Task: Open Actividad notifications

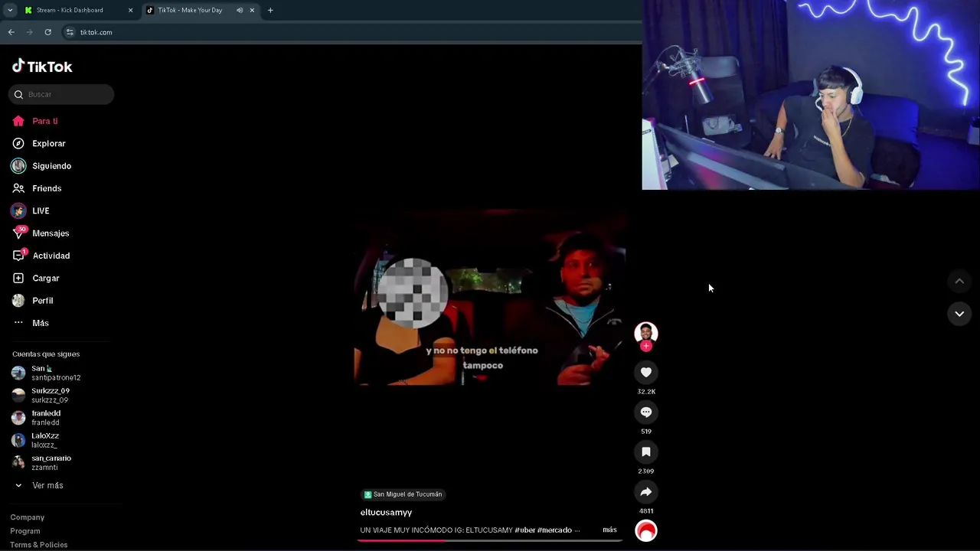Action: [41, 256]
